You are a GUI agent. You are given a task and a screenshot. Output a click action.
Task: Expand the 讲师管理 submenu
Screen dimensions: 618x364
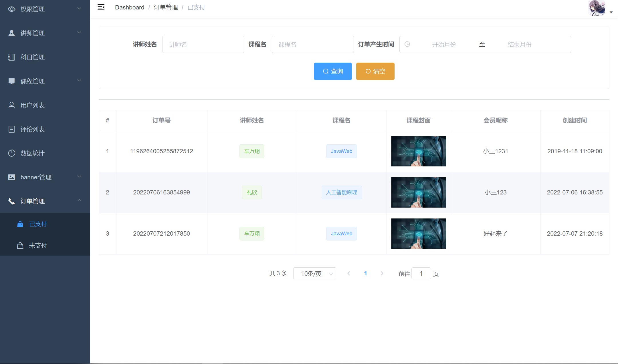(45, 33)
